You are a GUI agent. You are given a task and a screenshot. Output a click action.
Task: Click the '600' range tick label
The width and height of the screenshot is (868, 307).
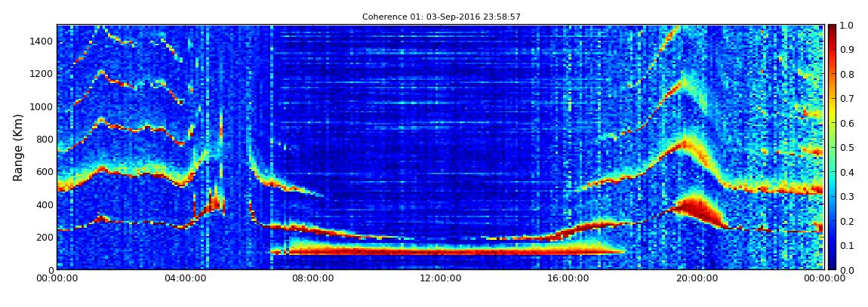pos(45,172)
